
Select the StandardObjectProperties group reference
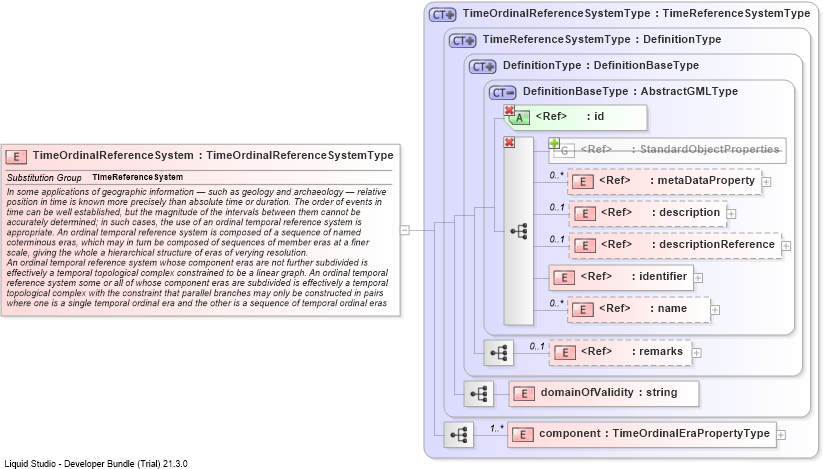tap(667, 151)
